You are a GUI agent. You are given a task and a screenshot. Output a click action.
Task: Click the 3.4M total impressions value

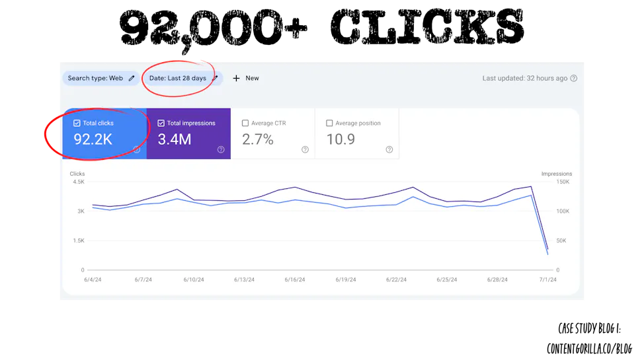click(x=175, y=139)
